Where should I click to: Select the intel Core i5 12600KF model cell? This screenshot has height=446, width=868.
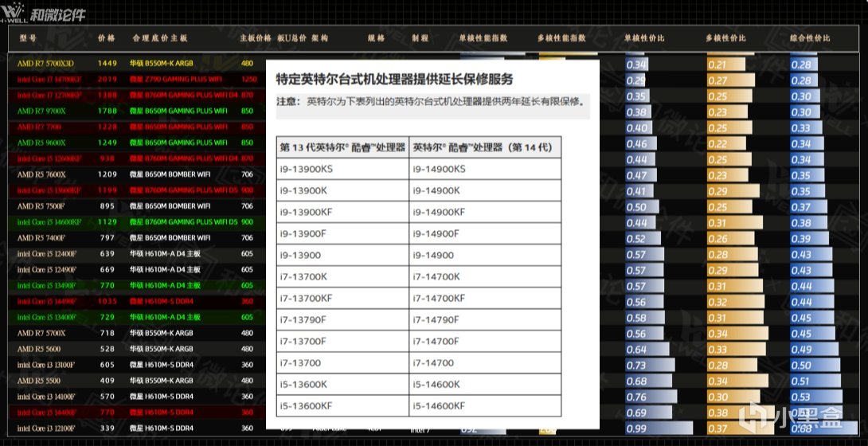pyautogui.click(x=49, y=158)
